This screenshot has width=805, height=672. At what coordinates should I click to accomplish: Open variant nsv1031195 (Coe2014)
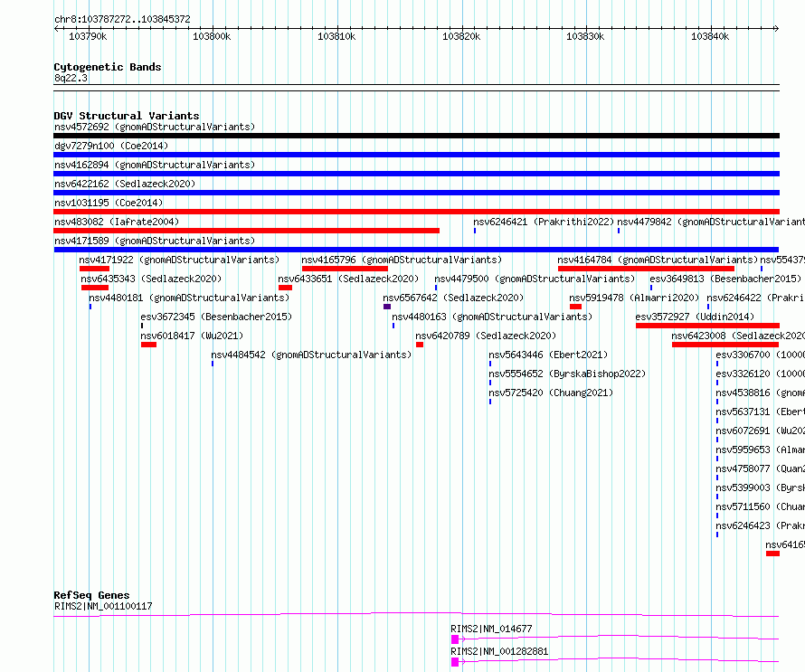[109, 203]
